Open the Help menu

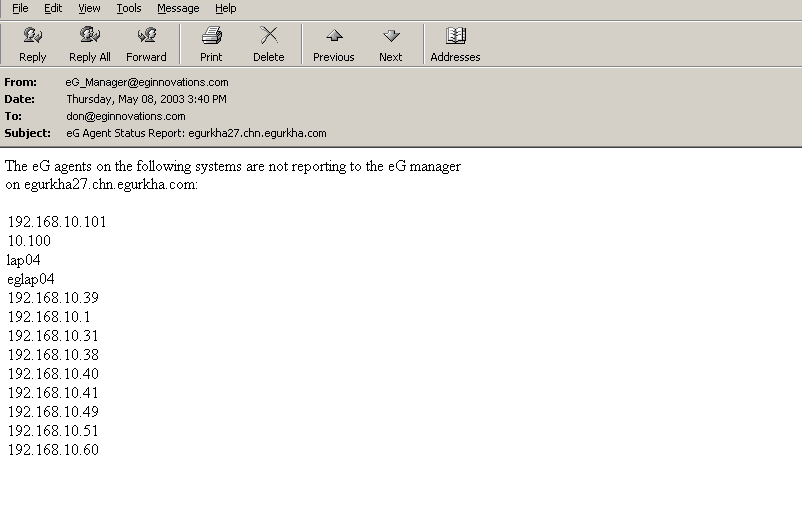pos(226,8)
